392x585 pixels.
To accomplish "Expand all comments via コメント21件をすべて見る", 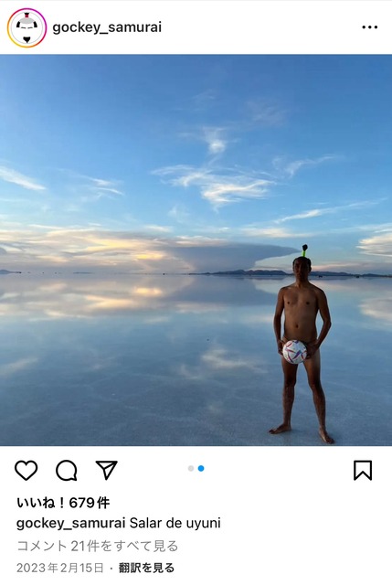I will click(98, 546).
